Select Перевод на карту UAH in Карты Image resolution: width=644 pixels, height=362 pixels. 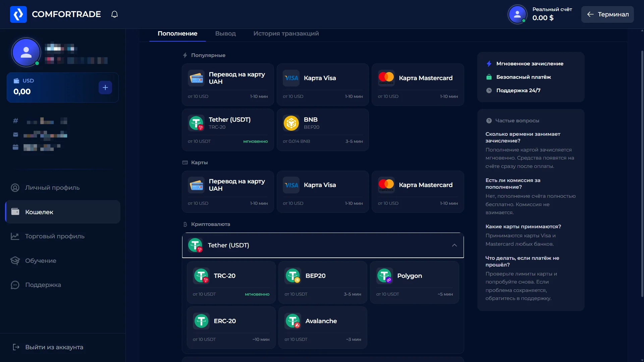click(x=228, y=192)
